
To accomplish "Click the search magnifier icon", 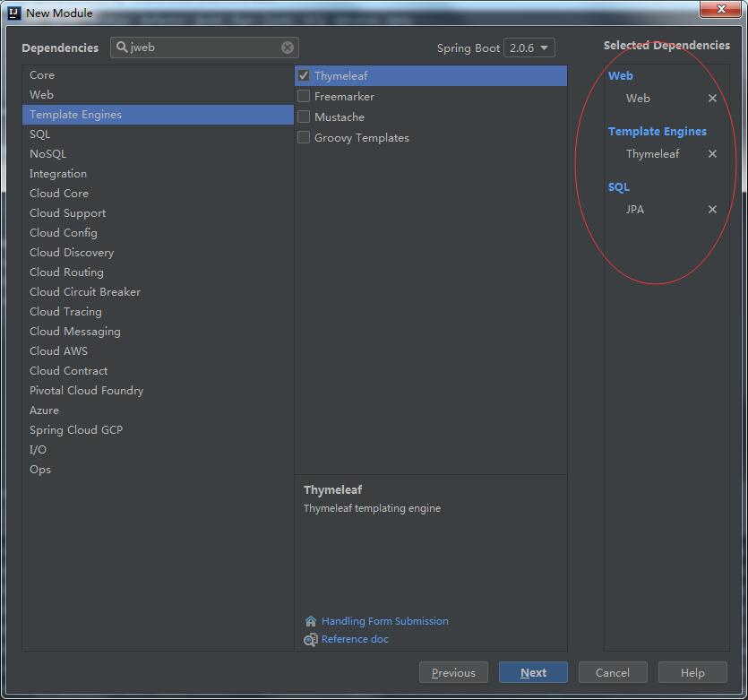I will point(122,47).
